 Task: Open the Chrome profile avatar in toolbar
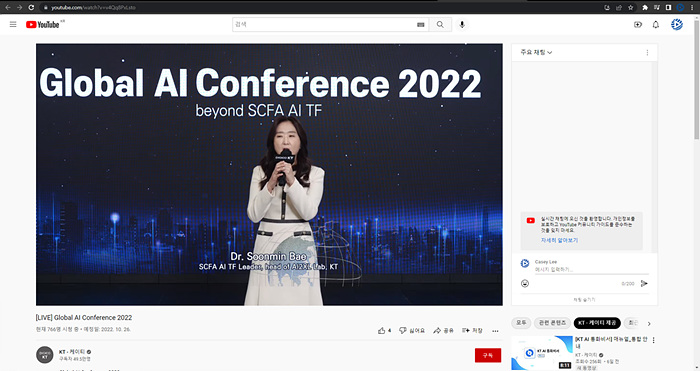(x=680, y=7)
